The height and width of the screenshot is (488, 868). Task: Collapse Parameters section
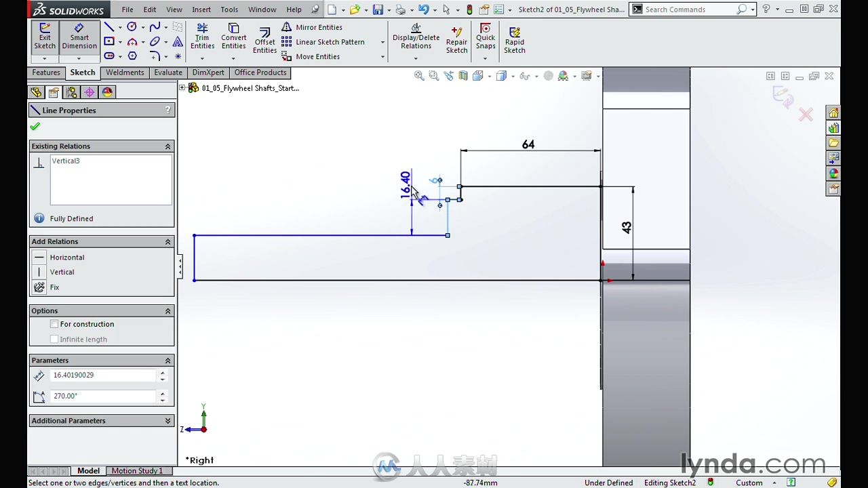[x=167, y=361]
